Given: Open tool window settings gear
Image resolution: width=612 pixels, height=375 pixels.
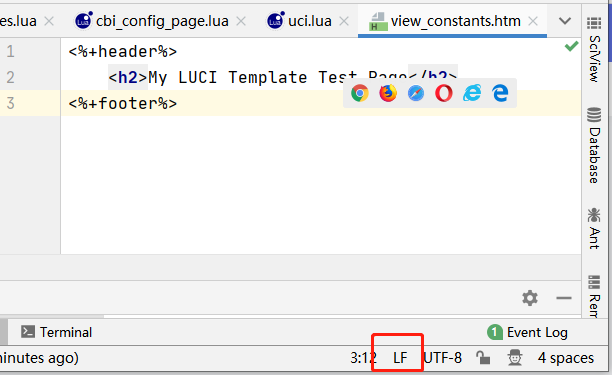Looking at the screenshot, I should point(530,298).
